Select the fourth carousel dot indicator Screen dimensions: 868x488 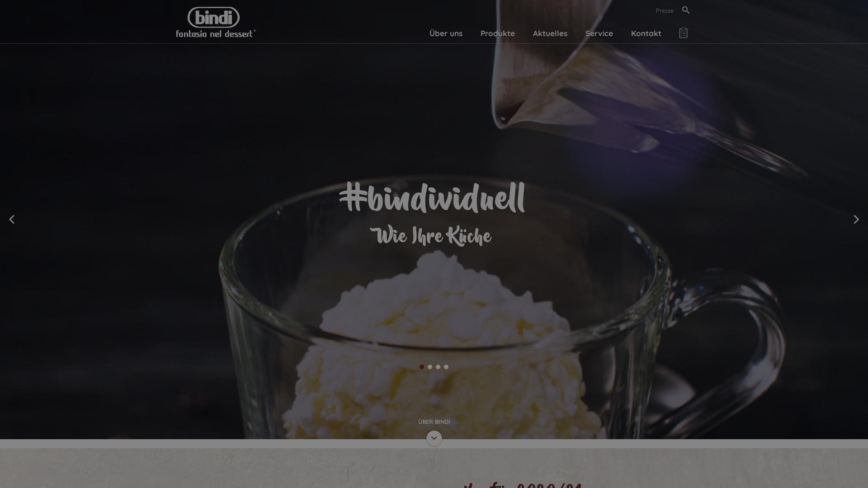tap(446, 366)
